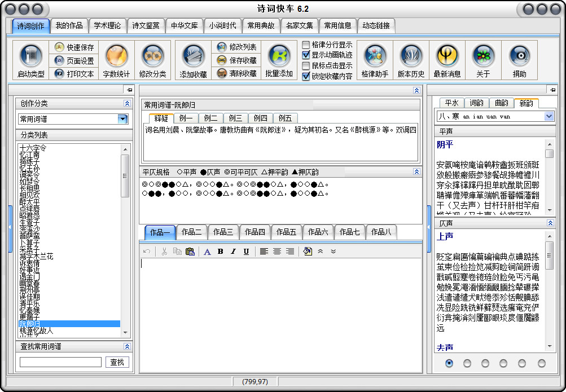Open 字数统计 word count tool
The image size is (566, 392).
(x=116, y=60)
